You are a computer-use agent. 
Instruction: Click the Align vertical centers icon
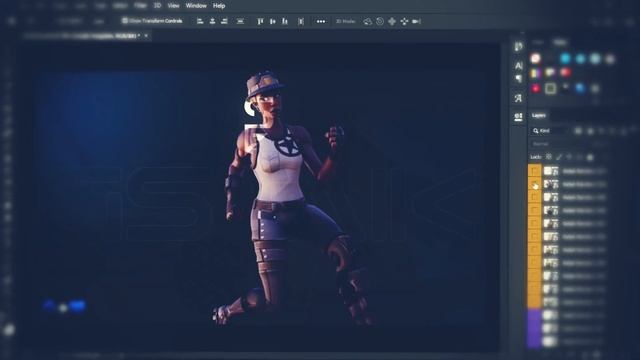coord(272,21)
